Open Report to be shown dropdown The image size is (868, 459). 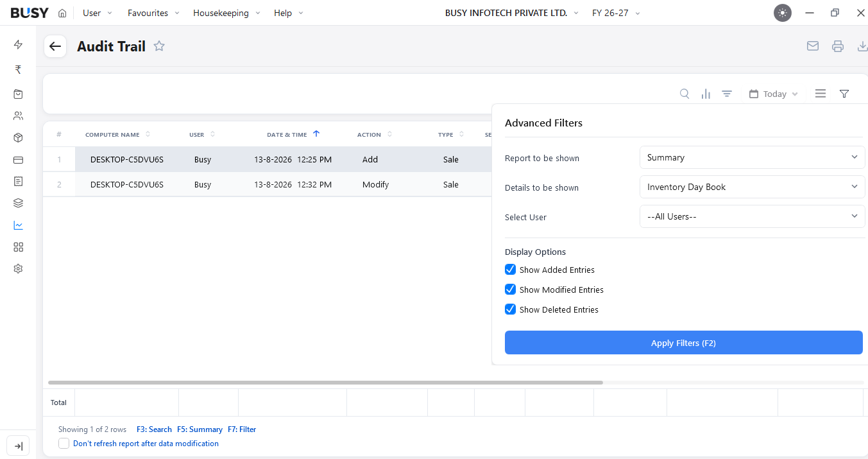752,157
